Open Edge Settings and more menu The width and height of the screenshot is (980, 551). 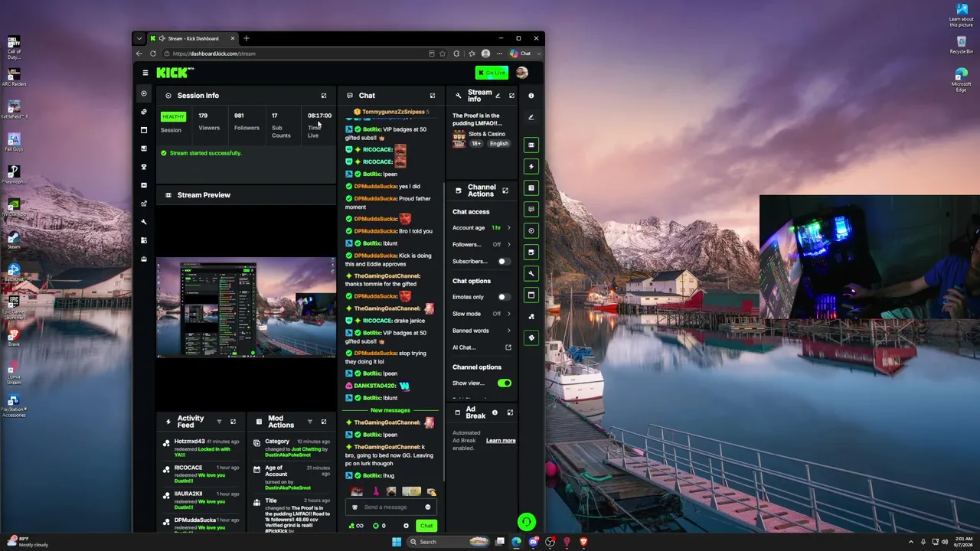[500, 54]
